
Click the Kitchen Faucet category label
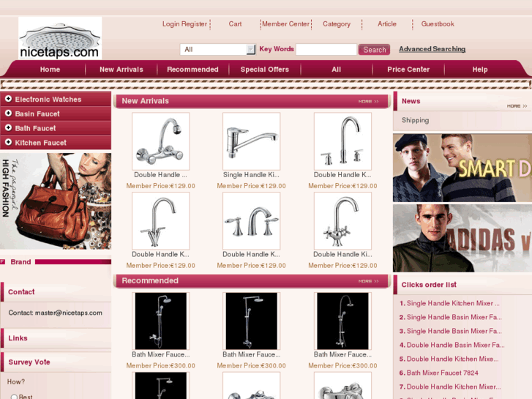[x=41, y=143]
